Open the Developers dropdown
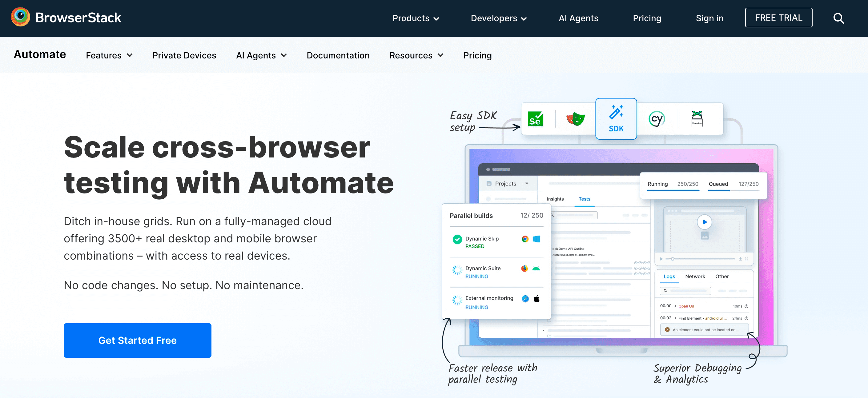Screen dimensions: 868x398 point(498,18)
